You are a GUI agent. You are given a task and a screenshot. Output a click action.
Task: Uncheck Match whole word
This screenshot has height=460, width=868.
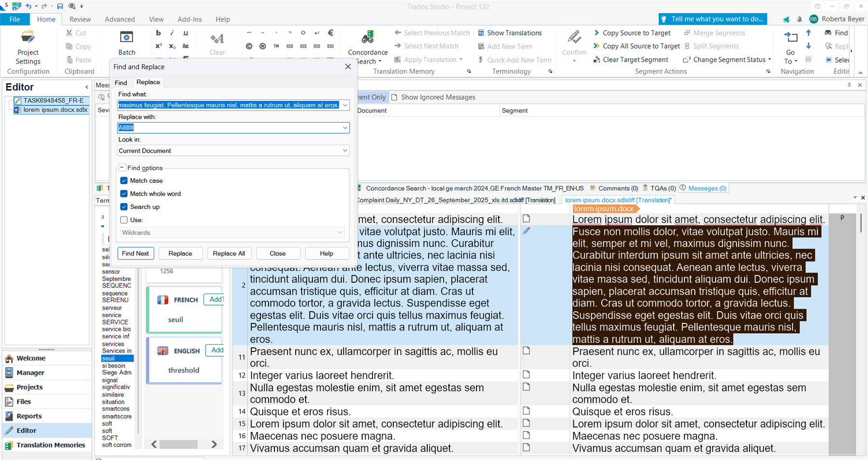[124, 194]
